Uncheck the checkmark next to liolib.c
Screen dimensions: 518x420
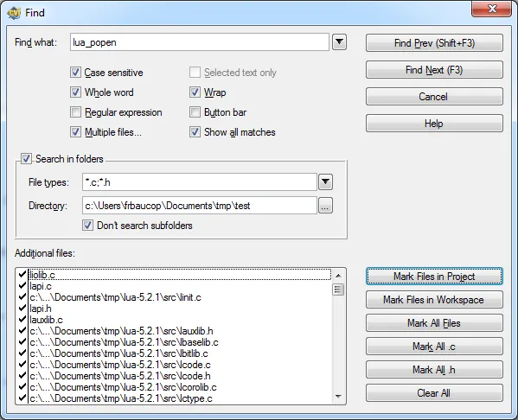coord(22,274)
